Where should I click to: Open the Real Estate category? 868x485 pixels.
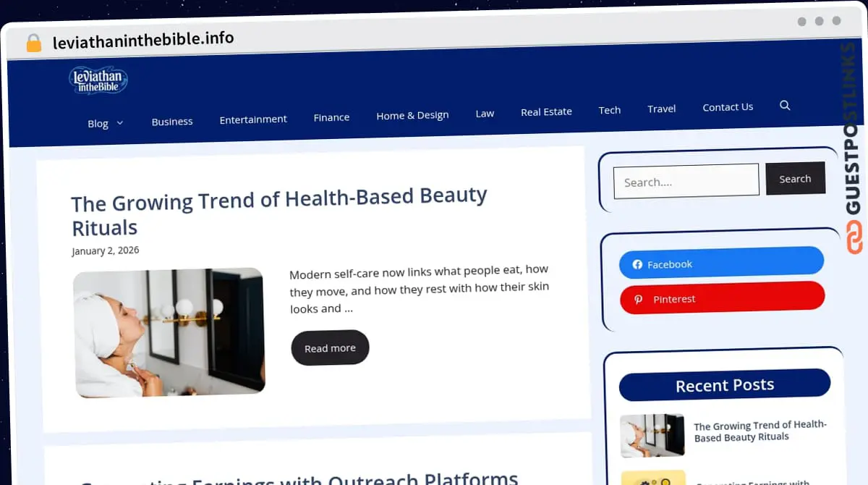point(546,111)
